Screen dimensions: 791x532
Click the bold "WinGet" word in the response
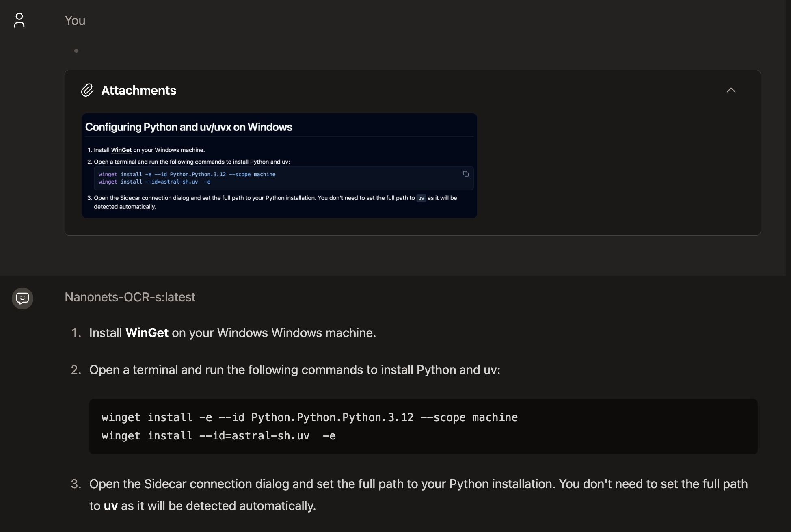pos(147,333)
